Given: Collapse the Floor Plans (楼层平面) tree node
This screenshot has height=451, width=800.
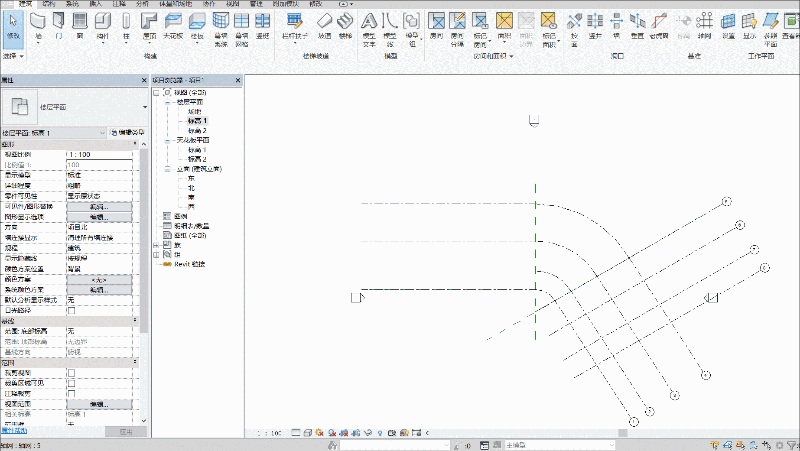Looking at the screenshot, I should click(167, 102).
